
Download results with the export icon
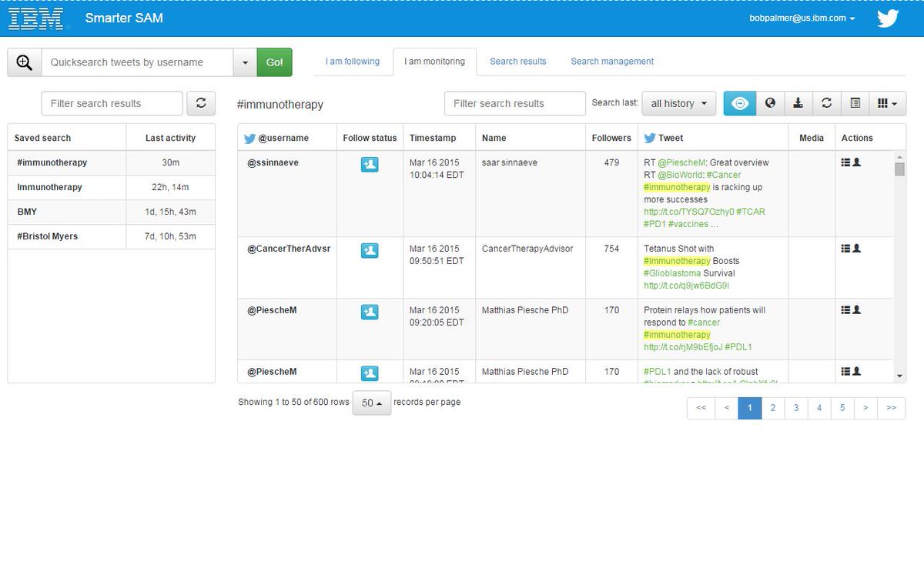click(798, 103)
